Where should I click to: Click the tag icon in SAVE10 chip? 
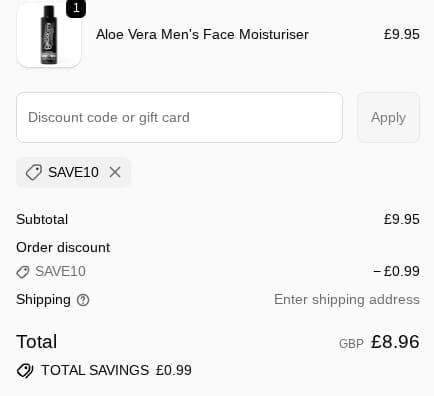point(34,172)
